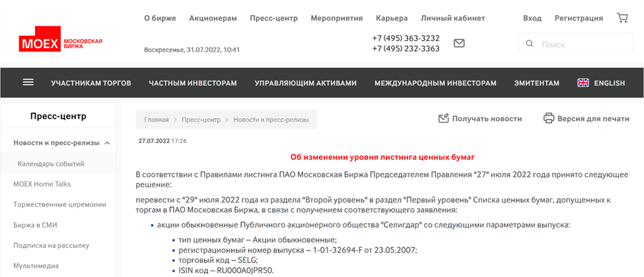Open Мультимедиа sidebar link

click(x=36, y=266)
